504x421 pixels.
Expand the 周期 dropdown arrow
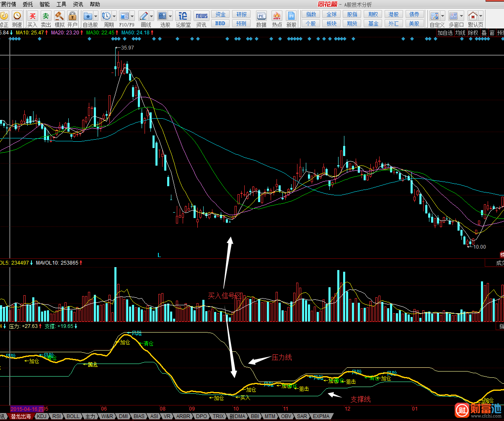[x=114, y=16]
